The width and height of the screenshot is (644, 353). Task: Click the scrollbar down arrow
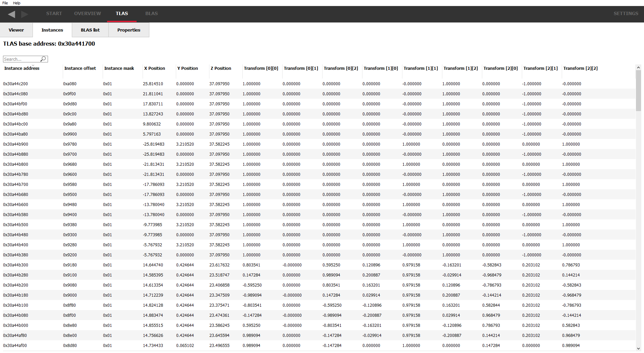(638, 349)
